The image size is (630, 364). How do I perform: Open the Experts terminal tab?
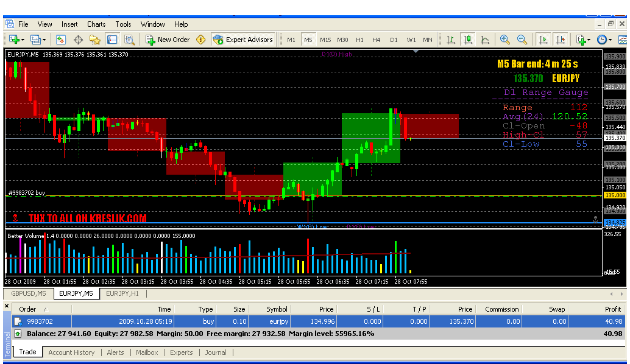tap(181, 352)
